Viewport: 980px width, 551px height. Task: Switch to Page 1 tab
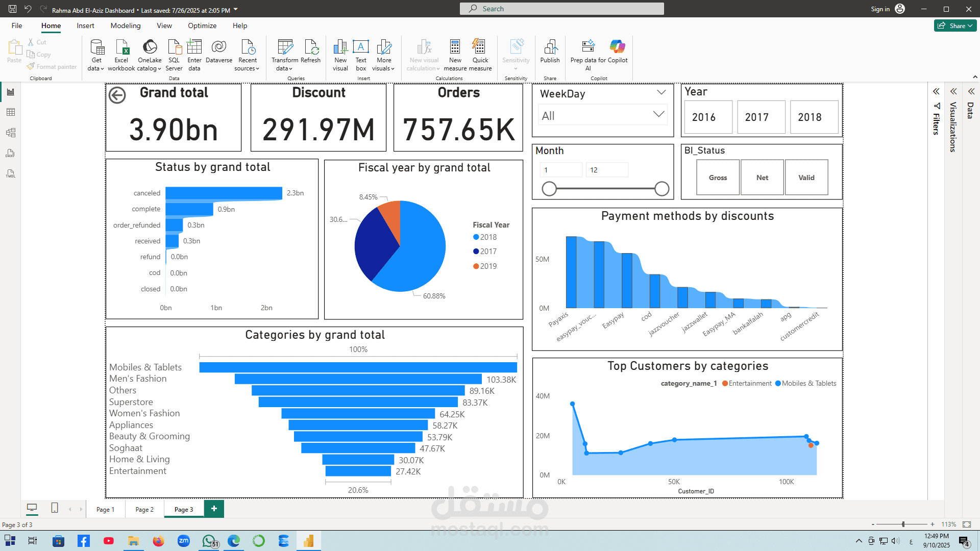pos(105,509)
